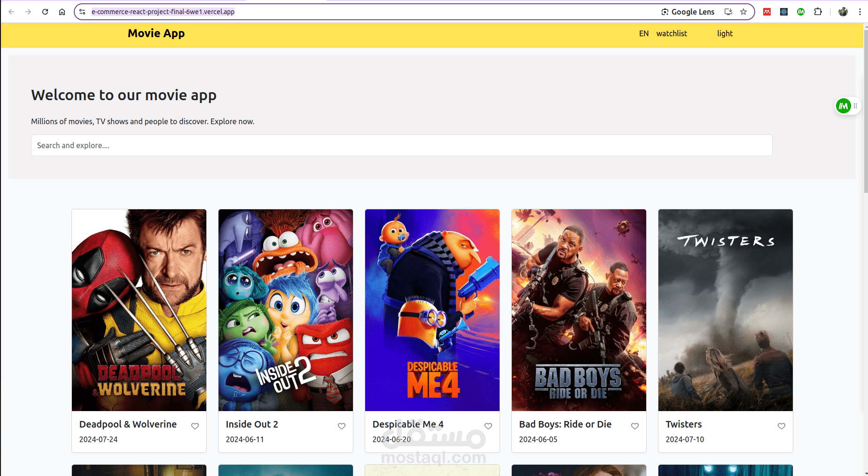868x476 pixels.
Task: Open the browser home page
Action: coord(62,12)
